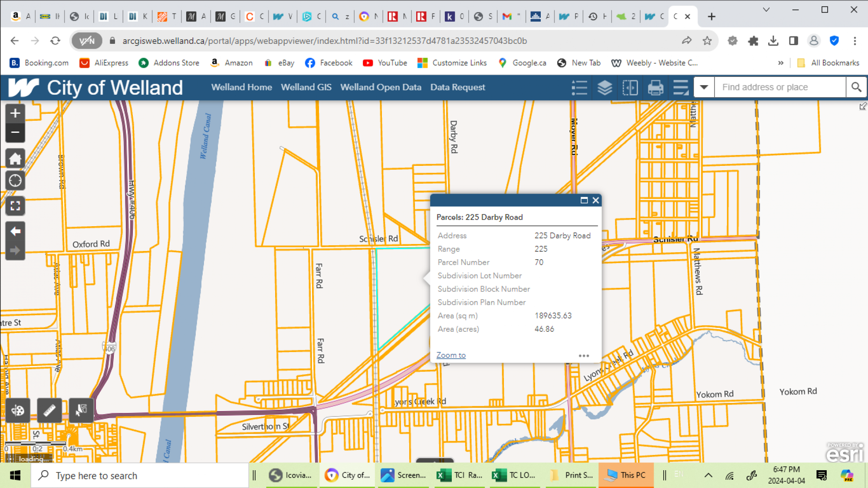Screen dimensions: 868x488
Task: Maximize the parcel info popup
Action: 584,200
